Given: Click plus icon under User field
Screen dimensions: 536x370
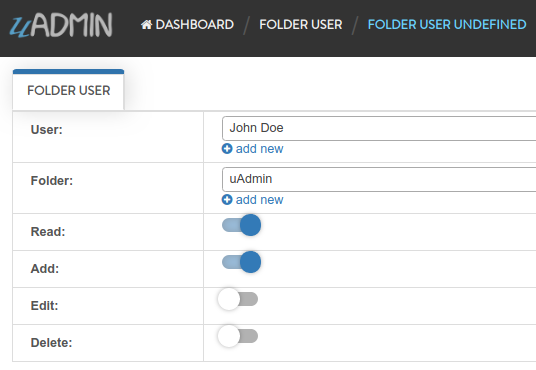Looking at the screenshot, I should tap(227, 149).
